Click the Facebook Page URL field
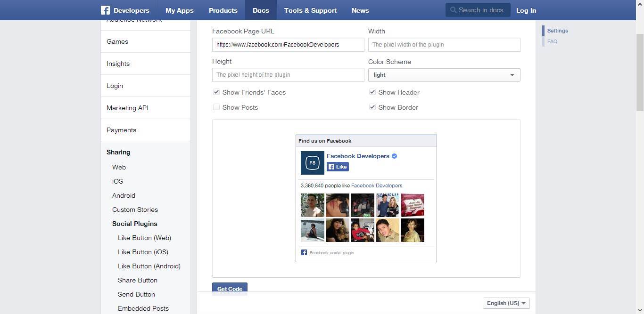Screen dimensions: 644x314 288,45
